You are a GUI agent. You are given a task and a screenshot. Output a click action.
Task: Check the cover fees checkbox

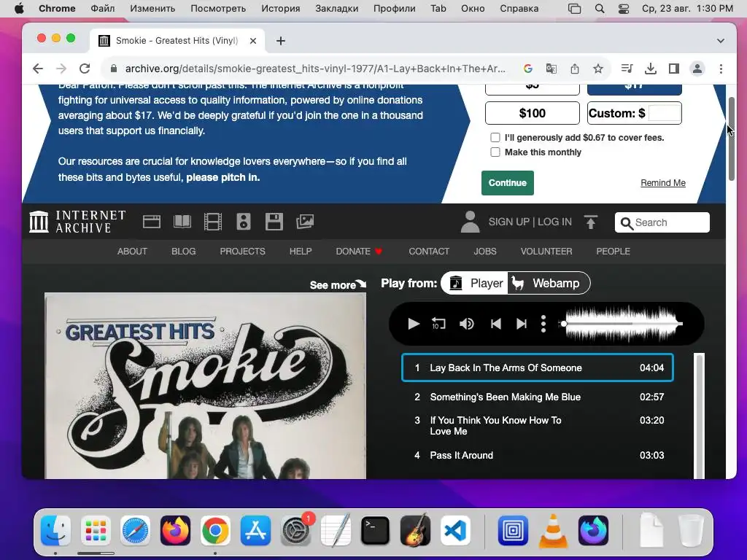(495, 138)
